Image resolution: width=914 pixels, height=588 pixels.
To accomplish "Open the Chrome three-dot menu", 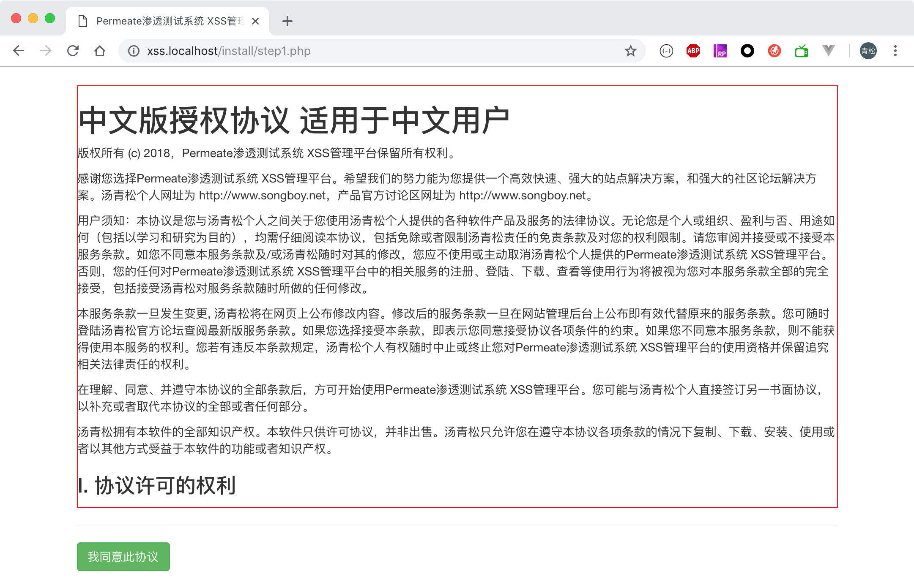I will tap(895, 51).
